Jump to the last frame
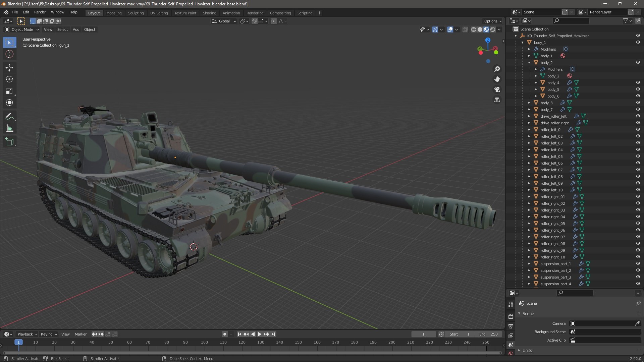The image size is (644, 362). coord(273,334)
